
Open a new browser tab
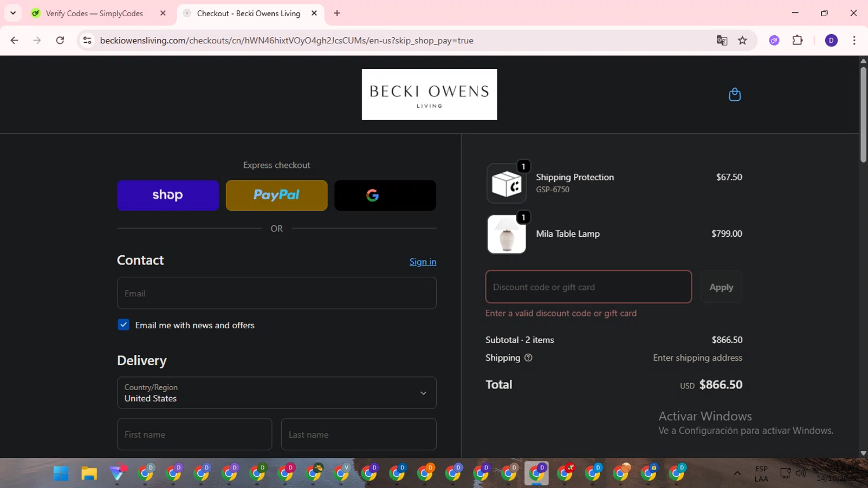click(x=337, y=13)
